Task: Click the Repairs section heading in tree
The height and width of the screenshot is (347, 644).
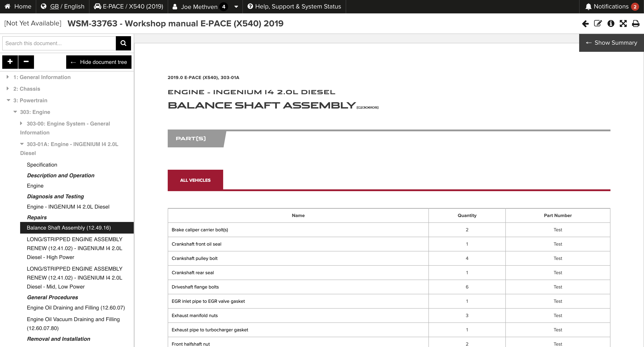Action: click(x=37, y=217)
